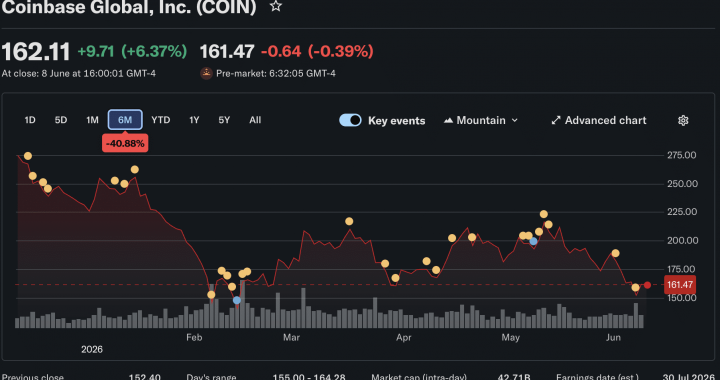This screenshot has width=720, height=380.
Task: Click the yellow event marker at mid-March peak
Action: tap(349, 222)
